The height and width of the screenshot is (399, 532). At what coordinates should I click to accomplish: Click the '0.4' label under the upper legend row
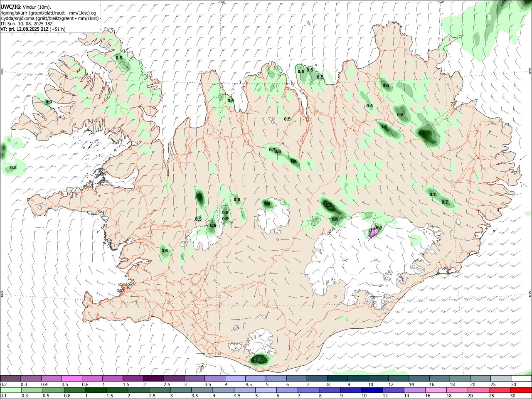point(44,384)
